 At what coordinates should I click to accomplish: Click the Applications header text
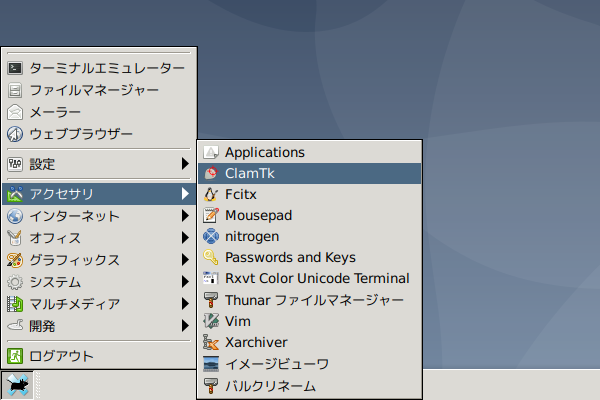pos(265,152)
